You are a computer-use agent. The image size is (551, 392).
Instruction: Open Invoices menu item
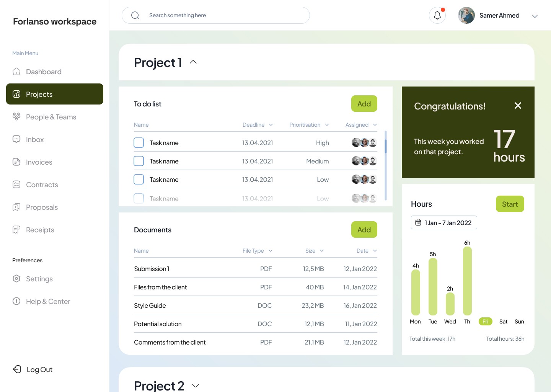coord(55,162)
